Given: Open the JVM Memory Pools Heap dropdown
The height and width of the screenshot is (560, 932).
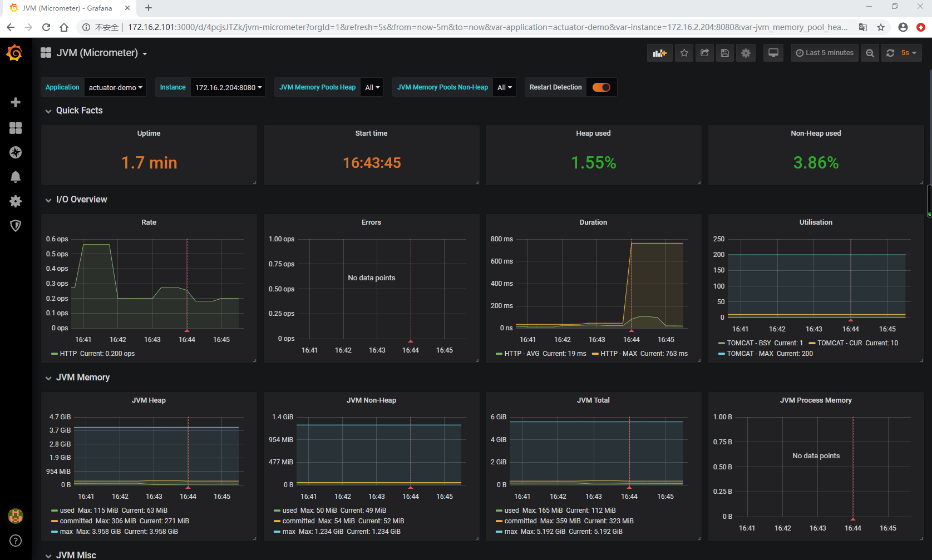Looking at the screenshot, I should click(372, 87).
